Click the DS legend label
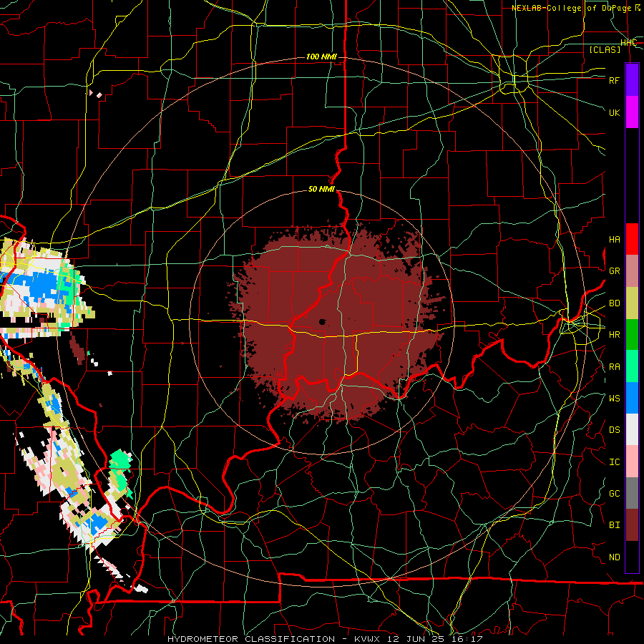 coord(614,430)
